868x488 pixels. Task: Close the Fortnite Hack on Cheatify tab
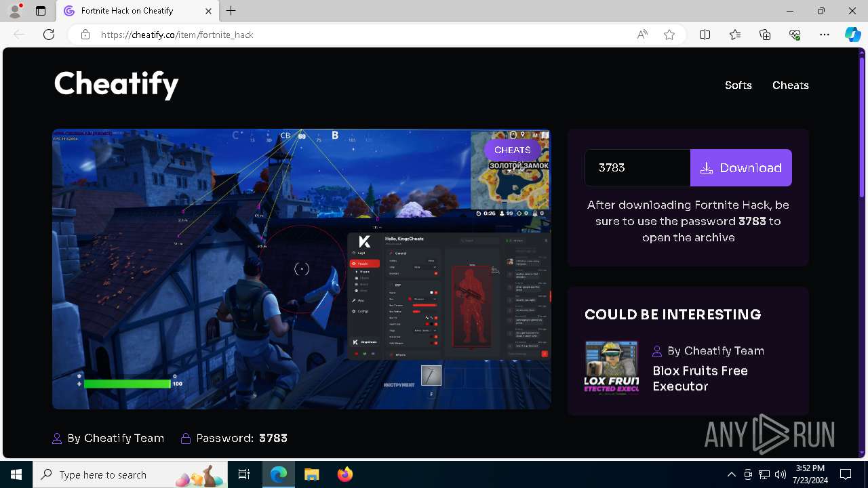(x=208, y=11)
